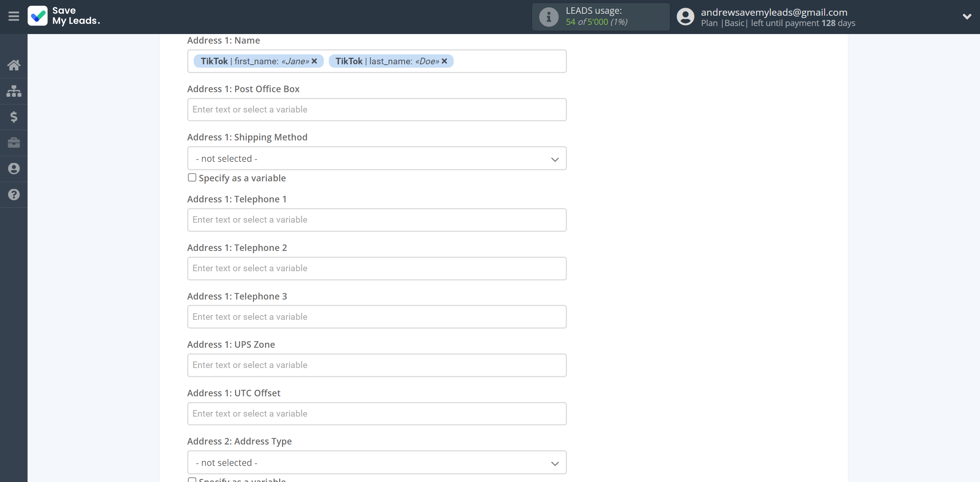Open billing dollar icon in sidebar
The image size is (980, 482).
[14, 117]
